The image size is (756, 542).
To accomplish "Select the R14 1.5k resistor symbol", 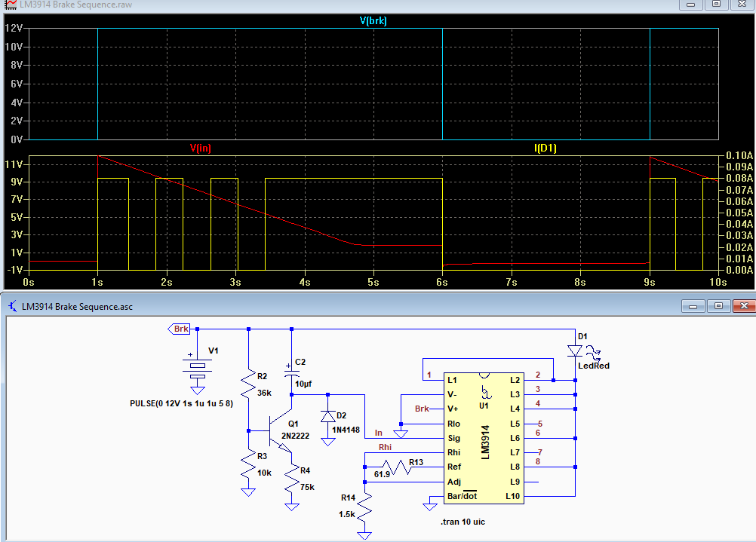I will (x=364, y=507).
